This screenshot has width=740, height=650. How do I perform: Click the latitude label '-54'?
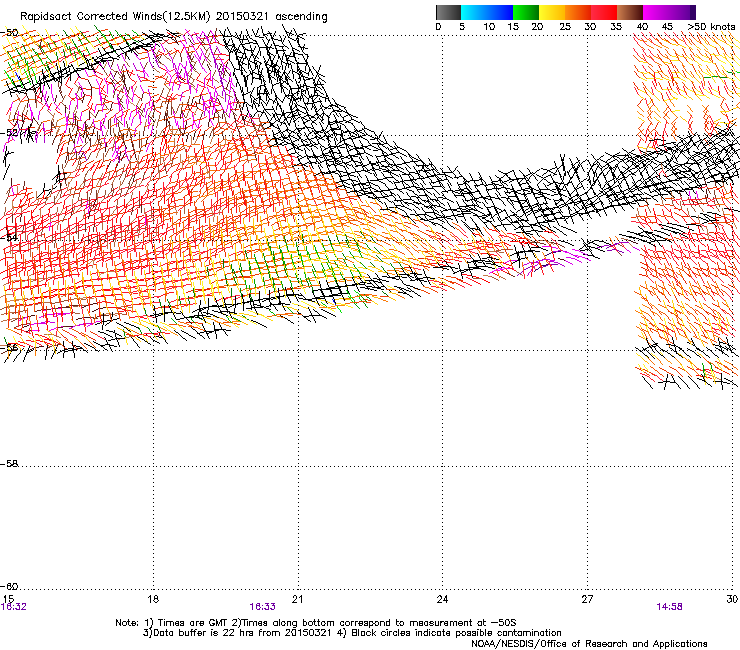(9, 237)
